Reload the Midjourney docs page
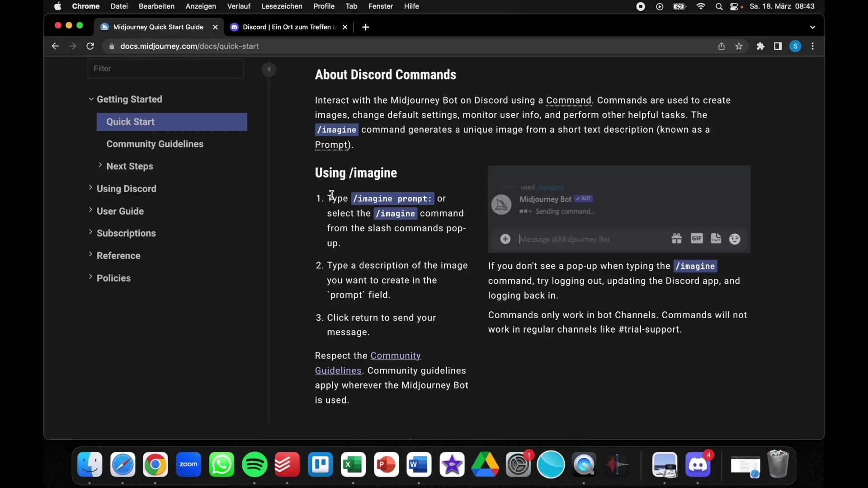The image size is (868, 488). (90, 46)
